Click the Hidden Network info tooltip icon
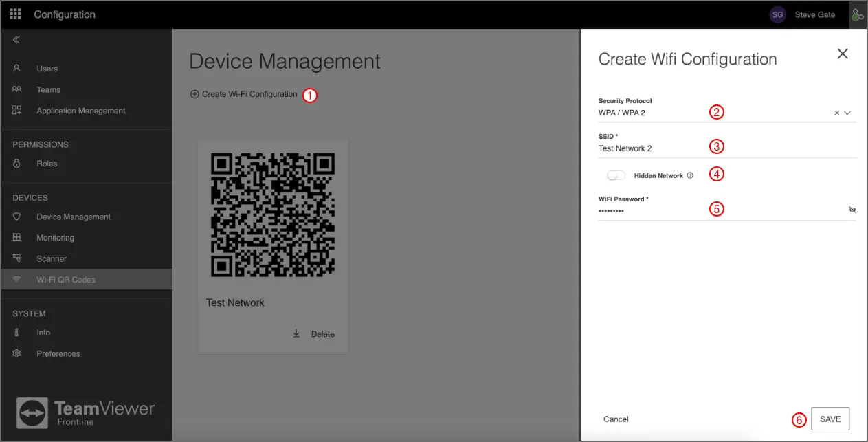 click(690, 175)
